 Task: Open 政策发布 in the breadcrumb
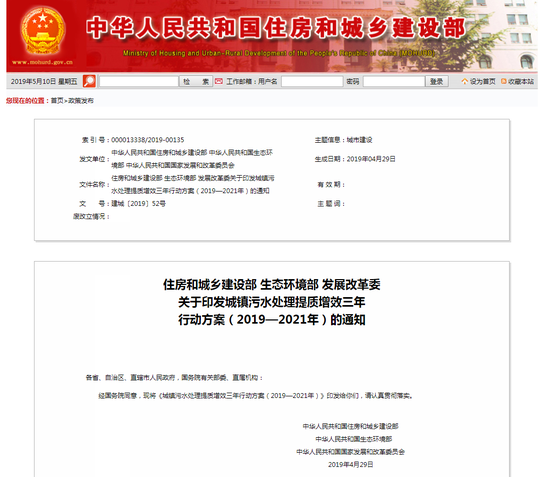click(x=81, y=101)
